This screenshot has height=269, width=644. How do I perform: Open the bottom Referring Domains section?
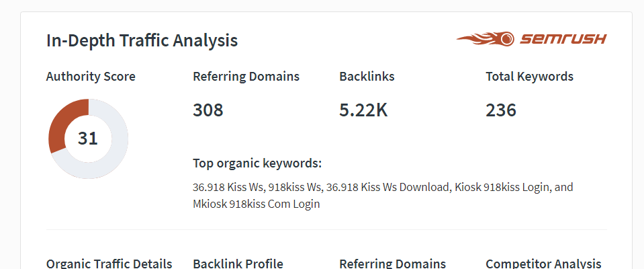click(392, 264)
